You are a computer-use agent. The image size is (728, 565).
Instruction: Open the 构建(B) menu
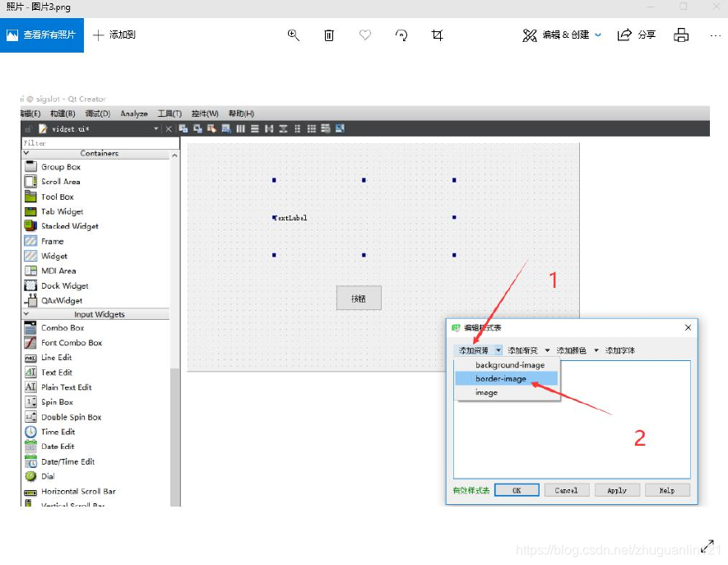point(63,113)
